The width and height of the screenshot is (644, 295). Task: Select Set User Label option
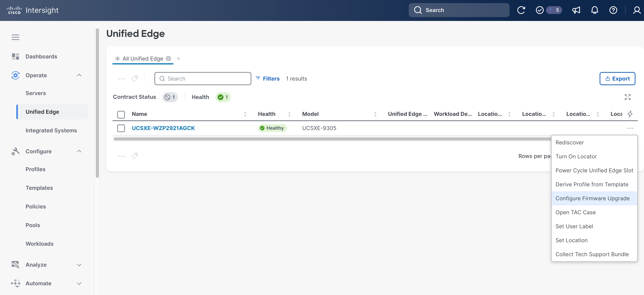[594, 227]
